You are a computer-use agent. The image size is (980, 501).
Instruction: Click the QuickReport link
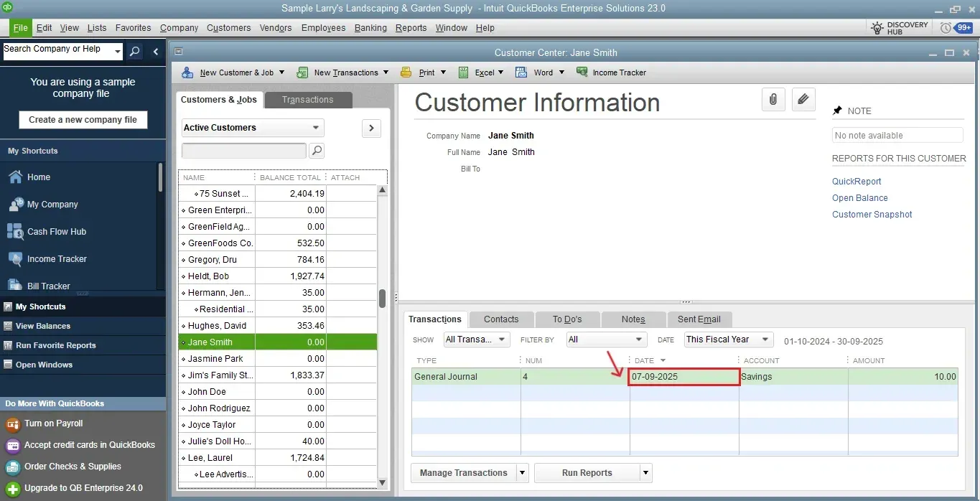[x=856, y=182]
